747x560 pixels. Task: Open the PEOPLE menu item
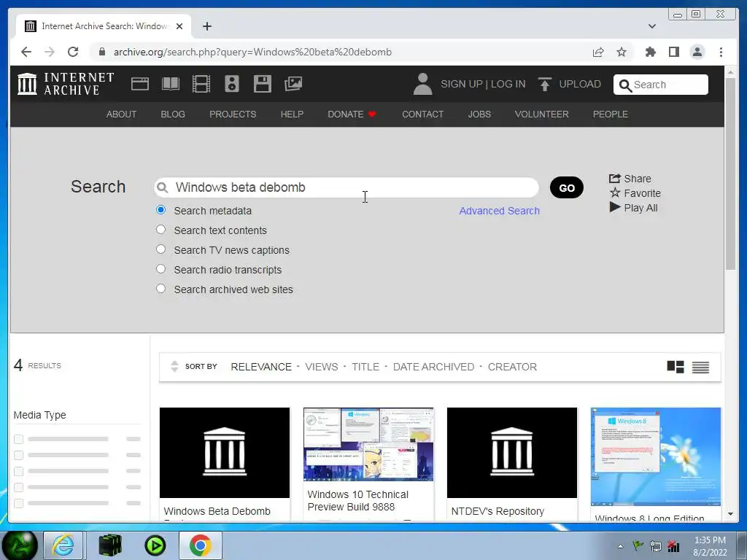point(611,114)
